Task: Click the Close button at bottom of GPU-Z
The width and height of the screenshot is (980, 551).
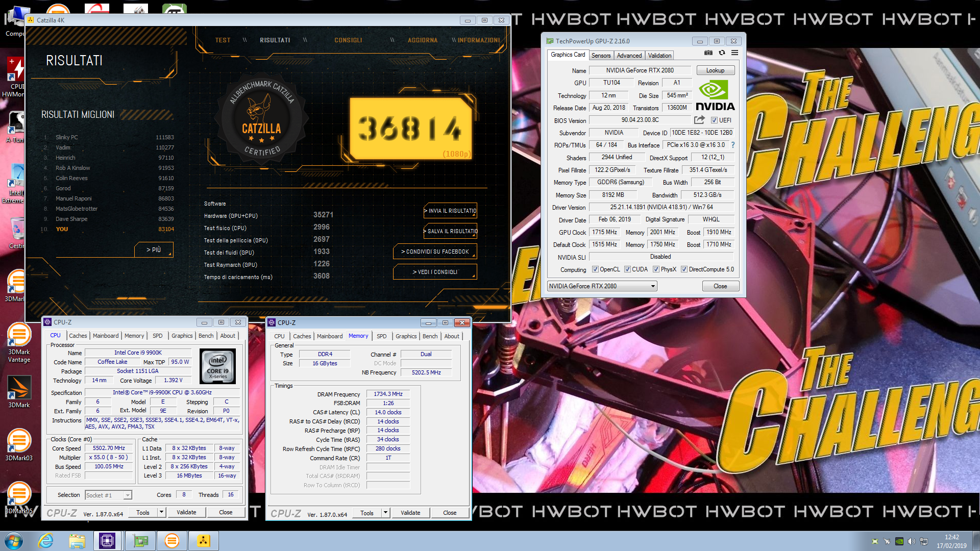Action: coord(720,286)
